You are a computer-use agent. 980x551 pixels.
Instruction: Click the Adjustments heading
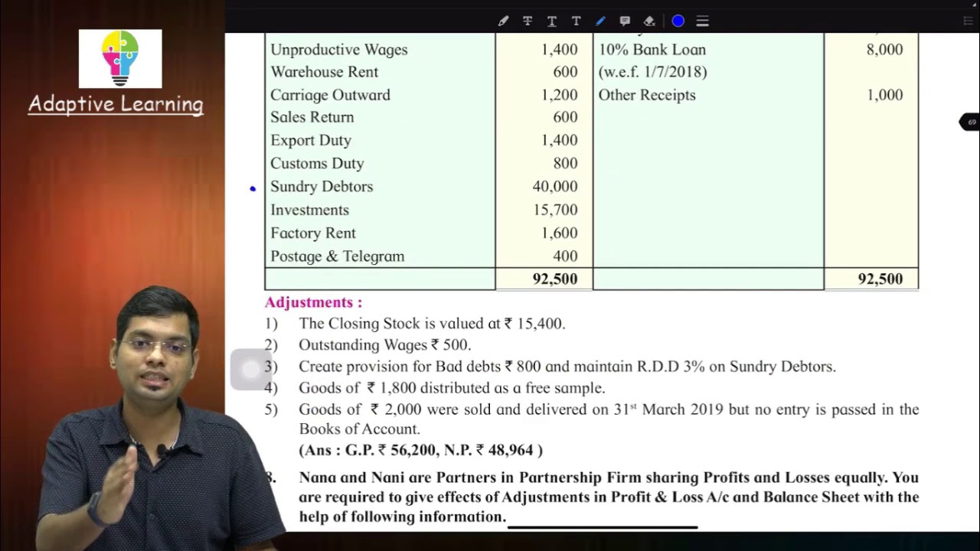313,302
